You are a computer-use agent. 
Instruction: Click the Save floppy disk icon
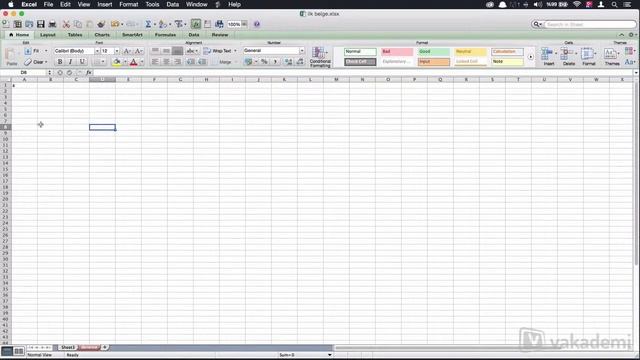click(x=41, y=24)
